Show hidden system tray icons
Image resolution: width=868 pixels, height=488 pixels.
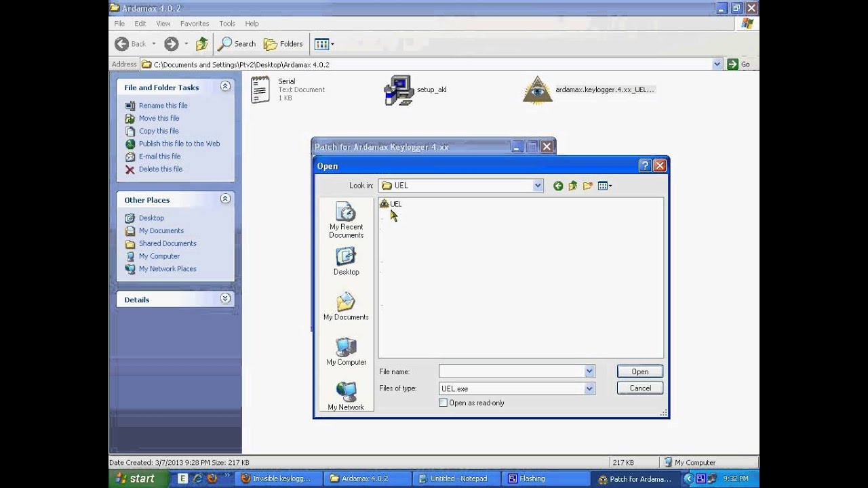point(688,479)
